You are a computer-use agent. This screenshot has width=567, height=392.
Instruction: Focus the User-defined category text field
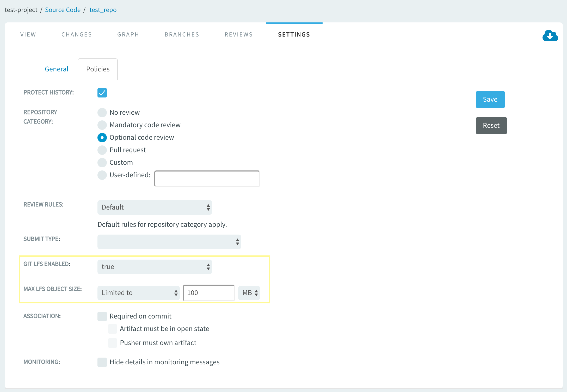pos(207,179)
